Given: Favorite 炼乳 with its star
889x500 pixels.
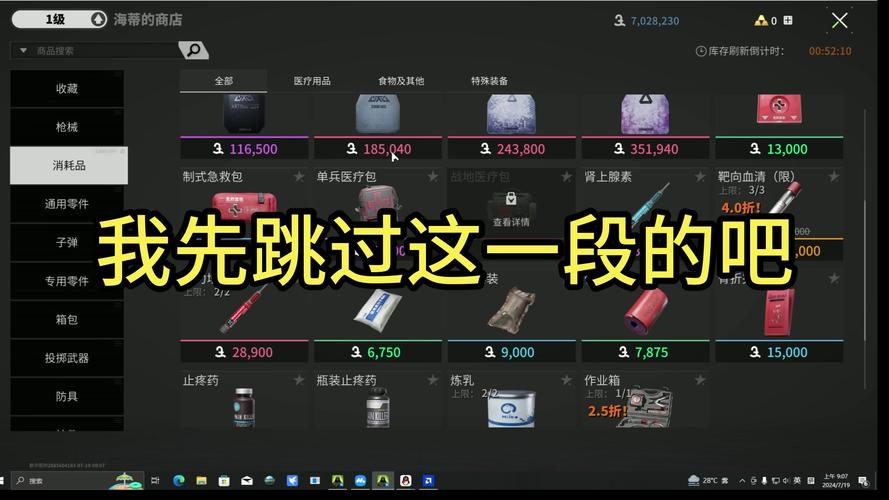Looking at the screenshot, I should tap(566, 380).
